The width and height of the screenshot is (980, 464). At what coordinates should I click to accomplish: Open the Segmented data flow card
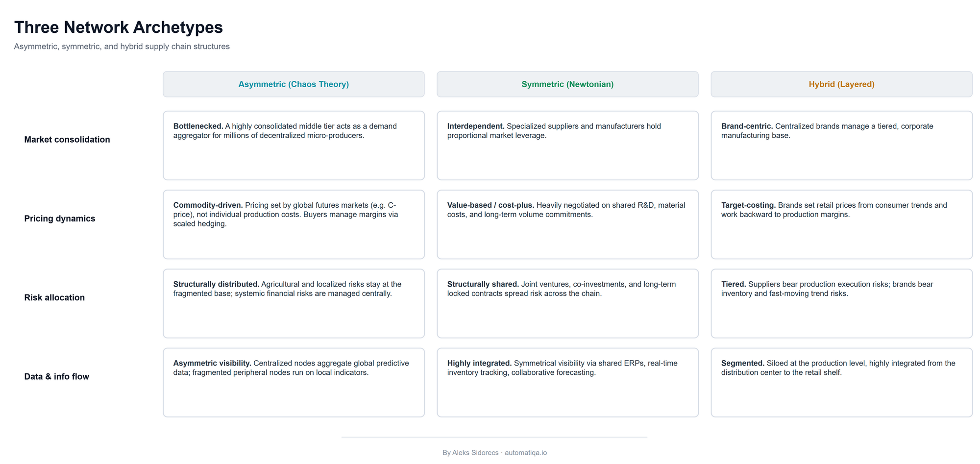(x=841, y=383)
